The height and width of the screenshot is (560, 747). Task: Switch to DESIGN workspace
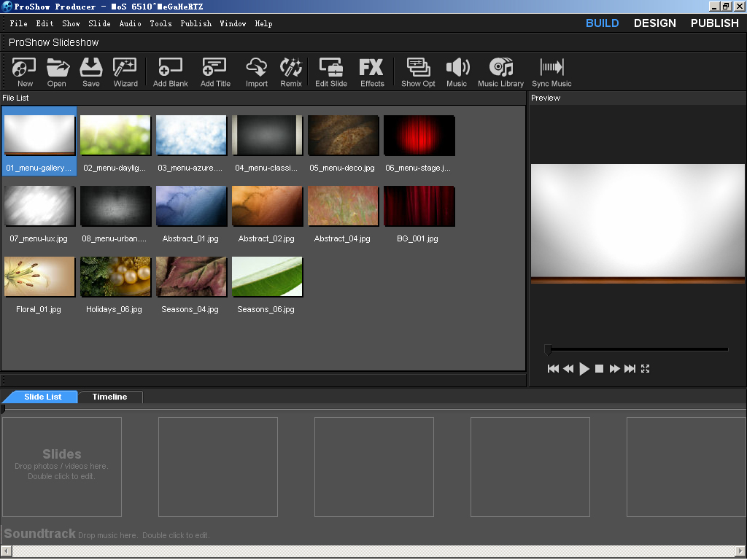coord(654,23)
